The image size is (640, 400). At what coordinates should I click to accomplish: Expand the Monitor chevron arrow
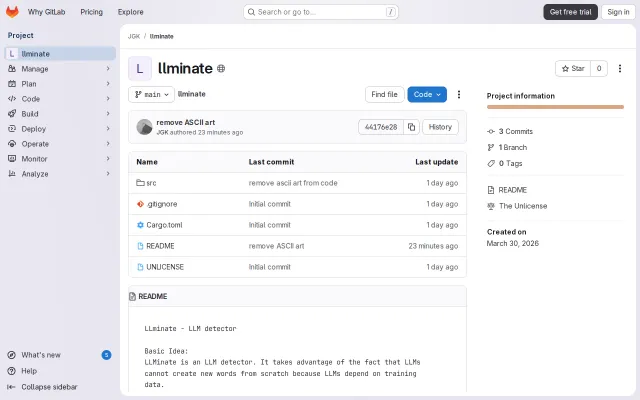[x=108, y=159]
